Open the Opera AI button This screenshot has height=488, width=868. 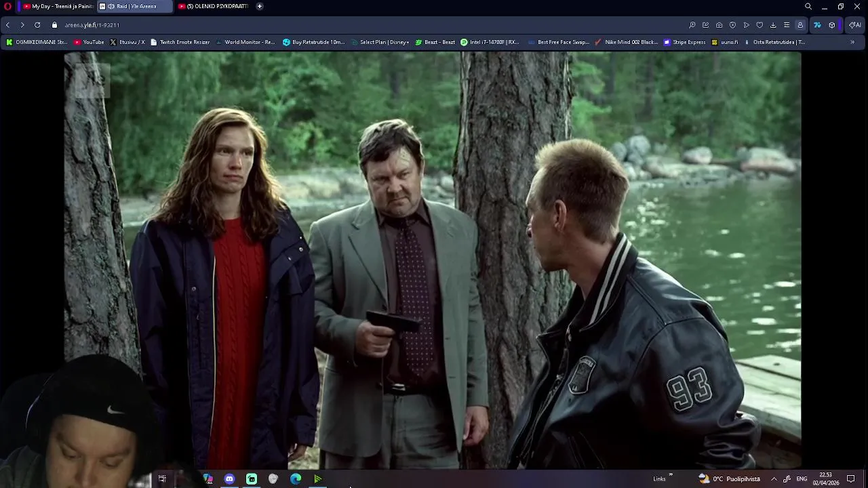pos(854,25)
